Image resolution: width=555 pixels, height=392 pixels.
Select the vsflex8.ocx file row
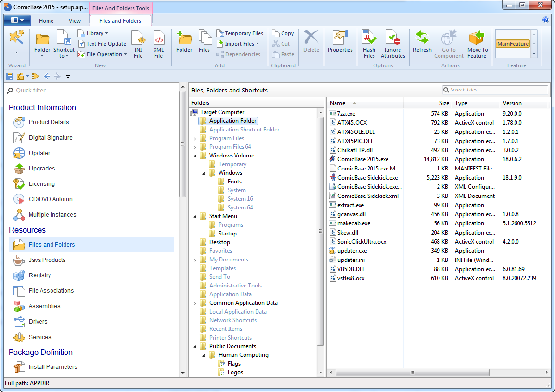(x=438, y=278)
